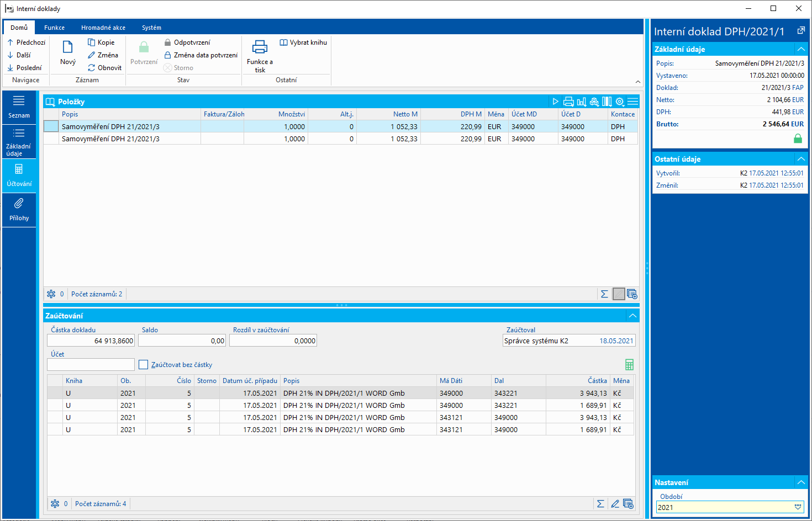Click the Položky book icon in panel header

pyautogui.click(x=50, y=102)
